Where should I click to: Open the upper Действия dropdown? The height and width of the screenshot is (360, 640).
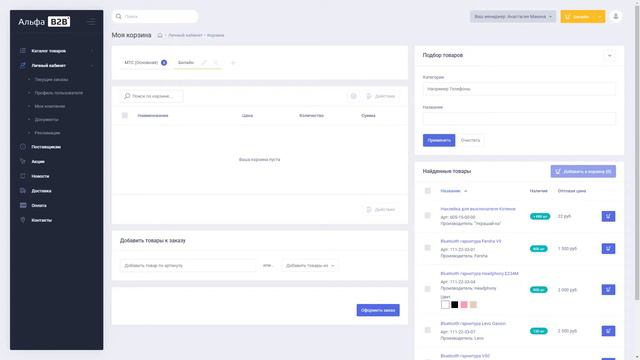click(381, 96)
